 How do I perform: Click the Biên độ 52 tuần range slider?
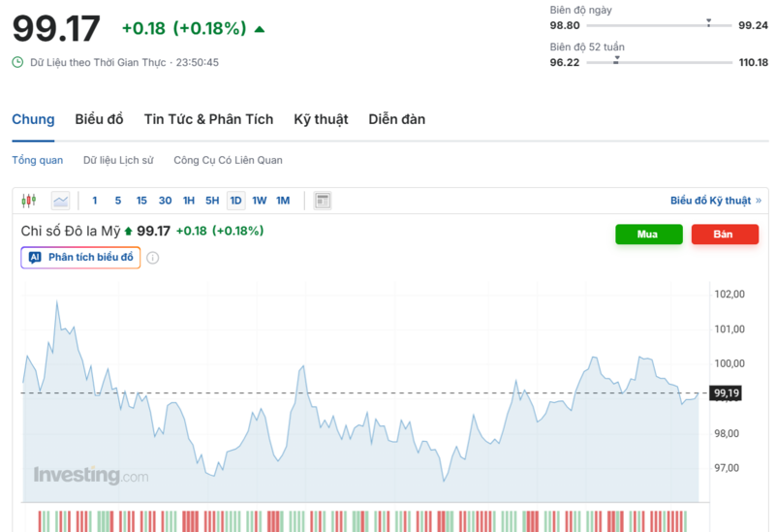(x=659, y=62)
